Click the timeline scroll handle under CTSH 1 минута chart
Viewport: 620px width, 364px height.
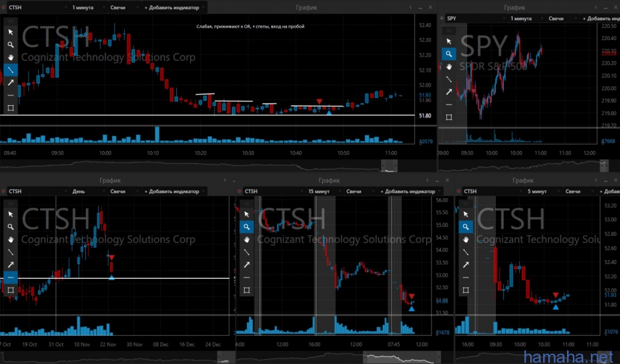click(389, 166)
